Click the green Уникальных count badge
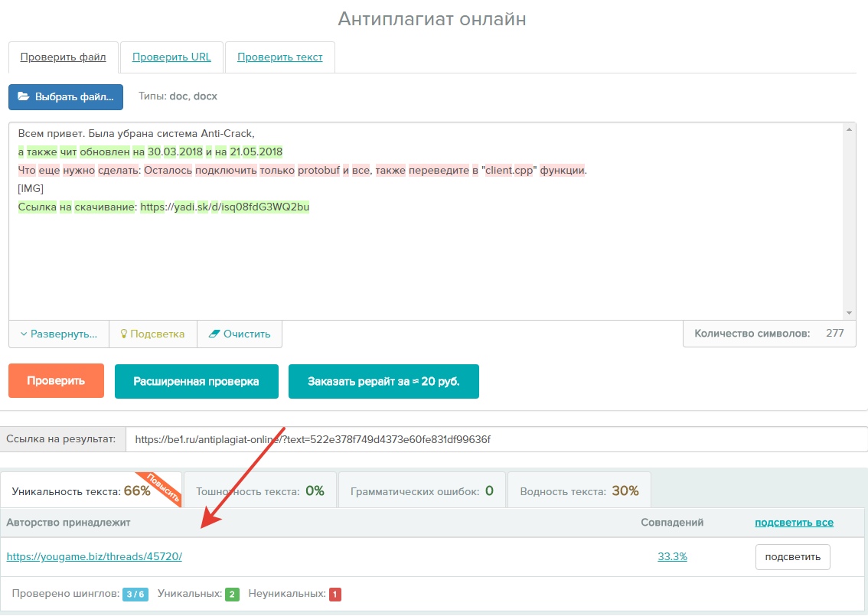Image resolution: width=868 pixels, height=616 pixels. (x=232, y=595)
